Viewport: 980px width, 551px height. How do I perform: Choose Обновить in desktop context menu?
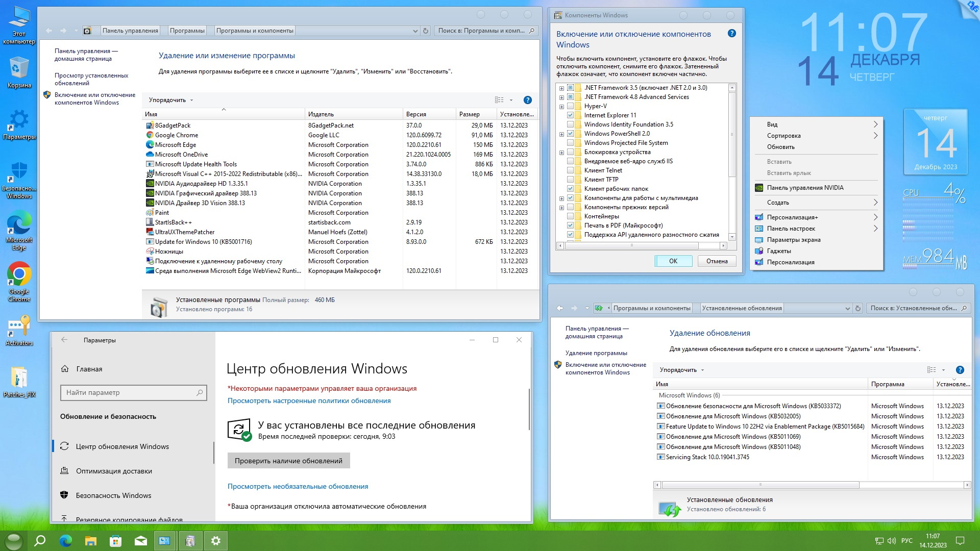point(816,147)
